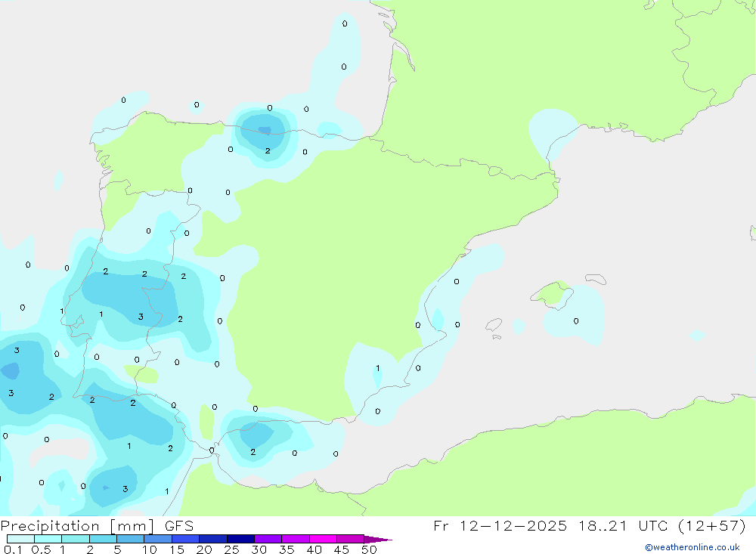Select the 10–15 mm legend color swatch
The height and width of the screenshot is (554, 756).
[x=158, y=539]
